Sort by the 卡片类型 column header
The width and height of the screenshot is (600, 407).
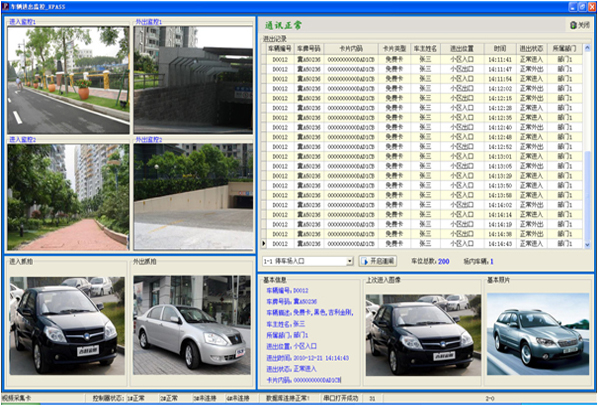[394, 49]
